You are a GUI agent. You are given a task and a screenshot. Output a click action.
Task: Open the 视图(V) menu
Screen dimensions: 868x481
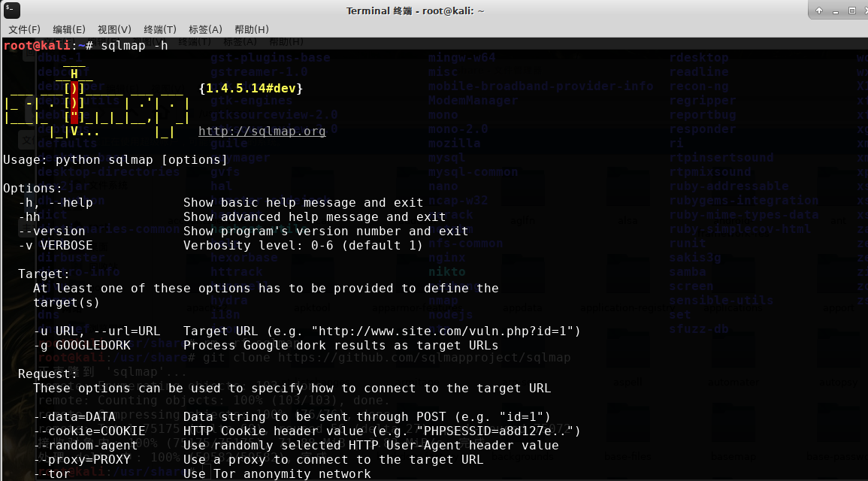[x=113, y=29]
